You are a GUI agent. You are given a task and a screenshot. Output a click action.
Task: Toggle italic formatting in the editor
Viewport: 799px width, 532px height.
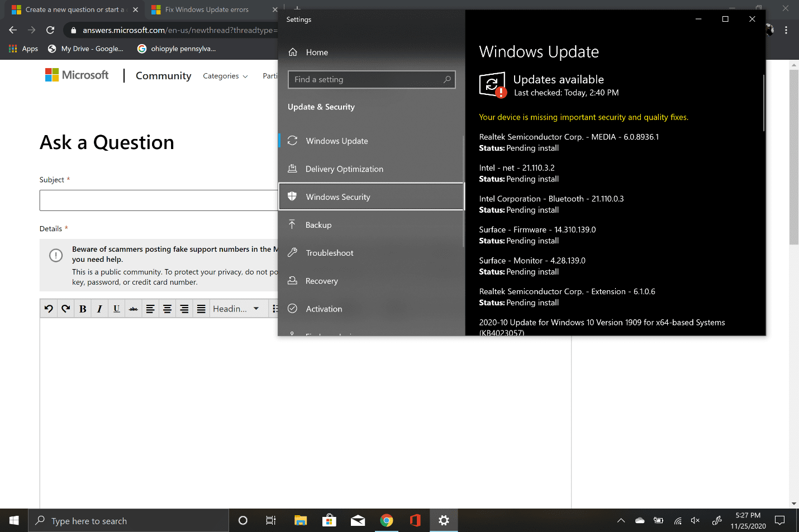tap(99, 309)
